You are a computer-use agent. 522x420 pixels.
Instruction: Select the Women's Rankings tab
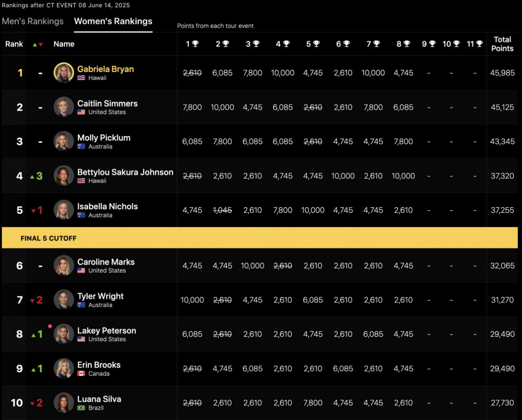coord(113,21)
